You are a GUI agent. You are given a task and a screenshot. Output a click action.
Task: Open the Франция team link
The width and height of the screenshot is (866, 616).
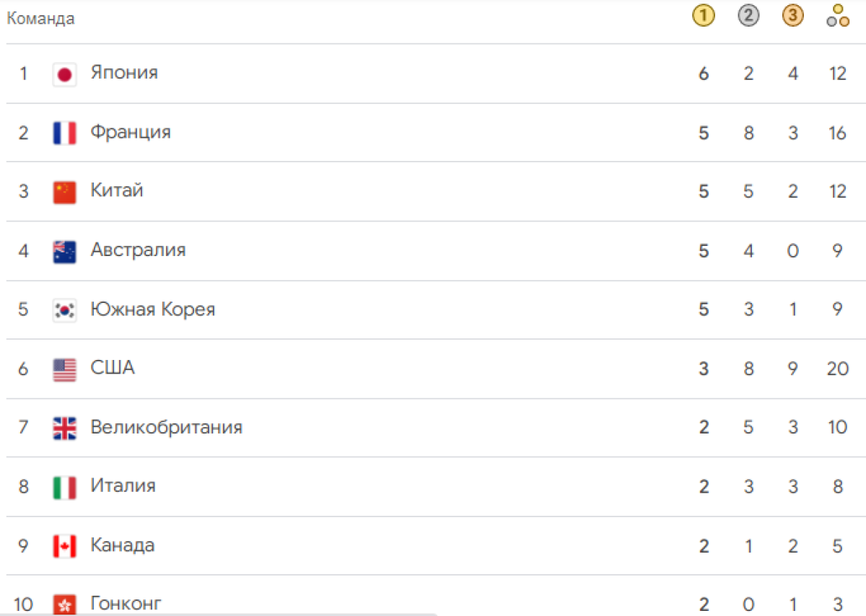[131, 132]
